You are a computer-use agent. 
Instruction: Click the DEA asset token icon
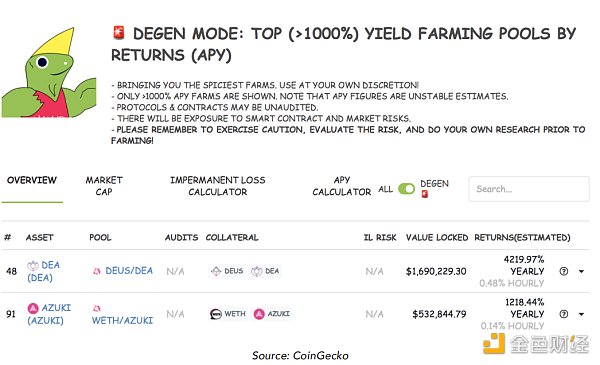(x=33, y=265)
